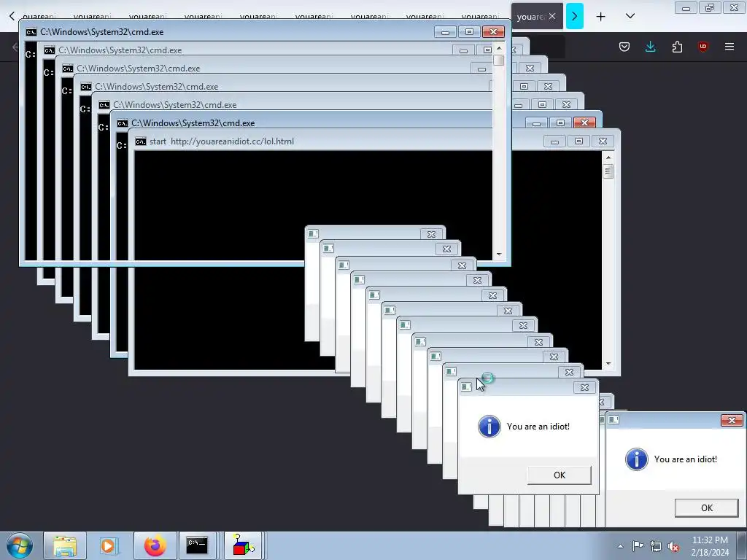Click info icon in rightmost idiot dialog
Screen dimensions: 747x560
pyautogui.click(x=636, y=459)
